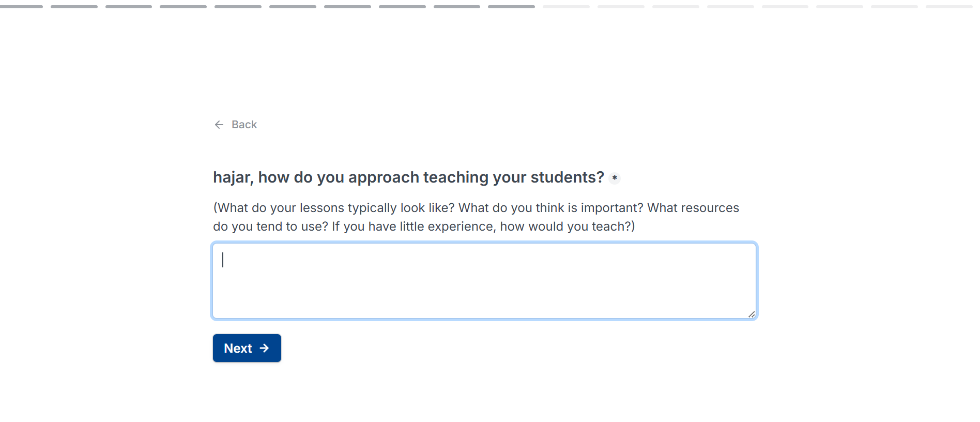The width and height of the screenshot is (980, 422).
Task: Click the text area resize handle
Action: coord(752,314)
